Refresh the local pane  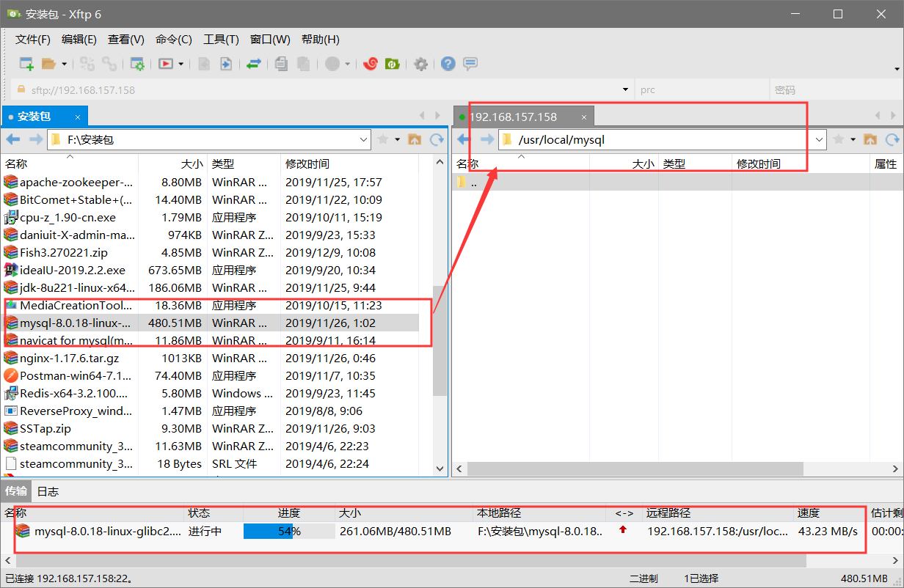point(437,139)
